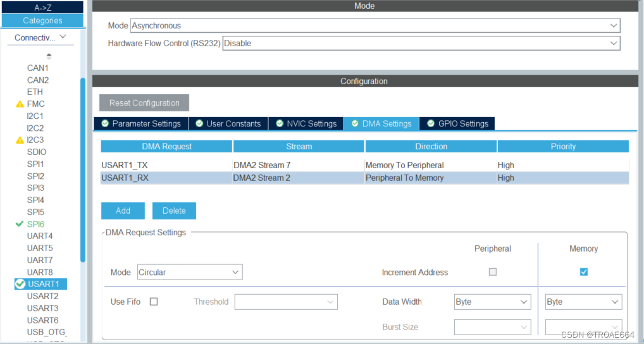The height and width of the screenshot is (344, 644).
Task: Click the Add DMA request button
Action: pyautogui.click(x=123, y=211)
